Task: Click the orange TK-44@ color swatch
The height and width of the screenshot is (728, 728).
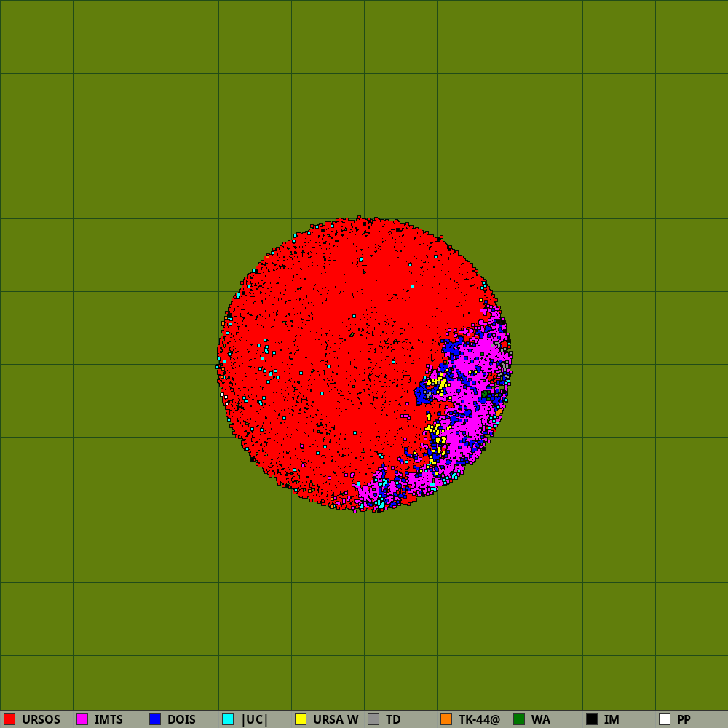Action: pyautogui.click(x=446, y=719)
